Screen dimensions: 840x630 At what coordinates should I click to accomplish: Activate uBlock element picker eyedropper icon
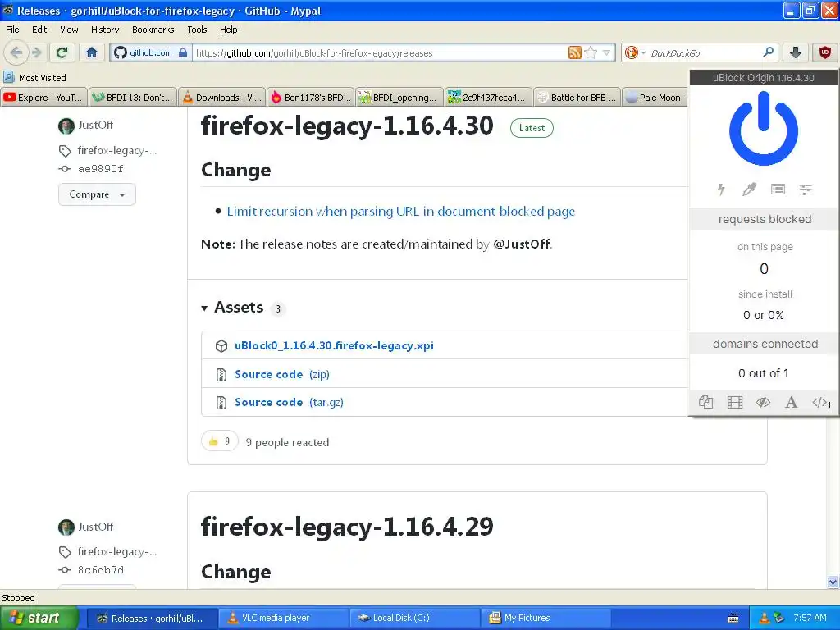click(749, 189)
